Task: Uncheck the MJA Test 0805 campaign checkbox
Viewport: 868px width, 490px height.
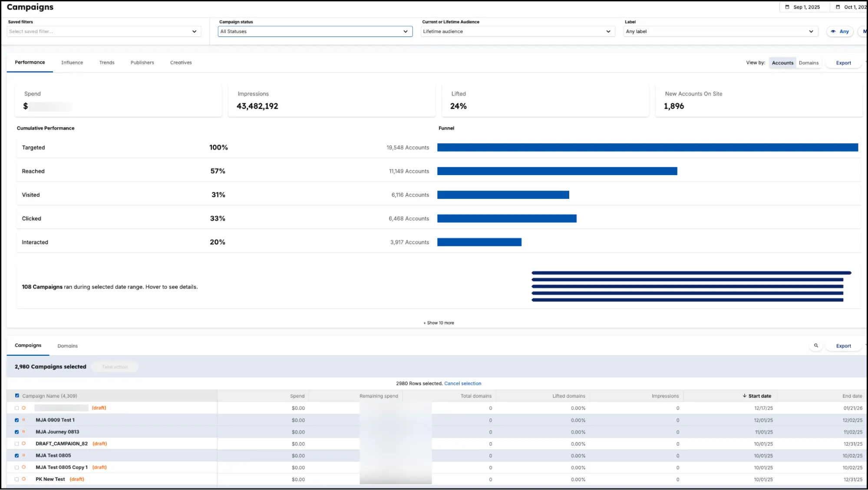Action: point(17,455)
